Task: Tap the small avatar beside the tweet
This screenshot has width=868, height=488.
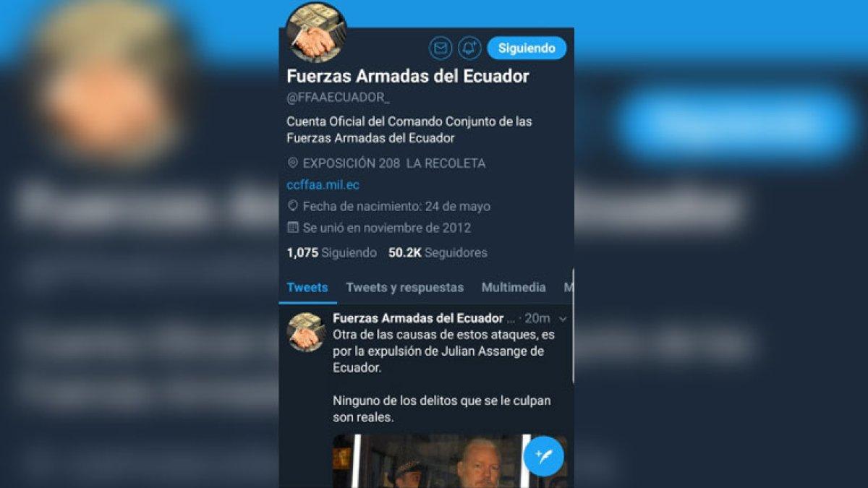Action: click(x=306, y=333)
